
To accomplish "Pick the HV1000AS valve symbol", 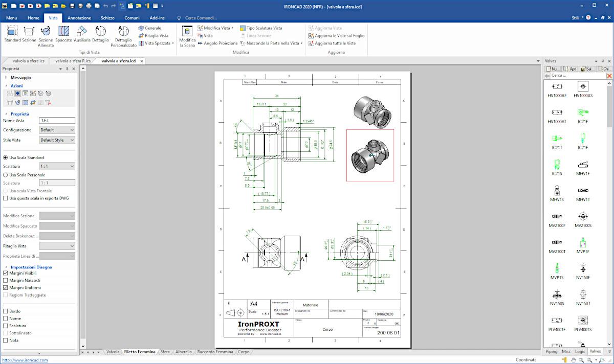I will (583, 87).
